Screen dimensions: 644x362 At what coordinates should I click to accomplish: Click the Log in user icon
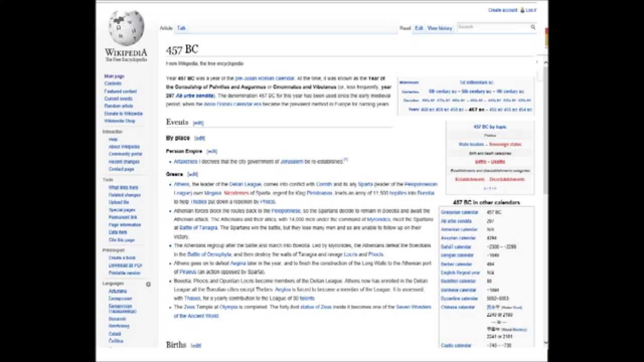click(522, 10)
